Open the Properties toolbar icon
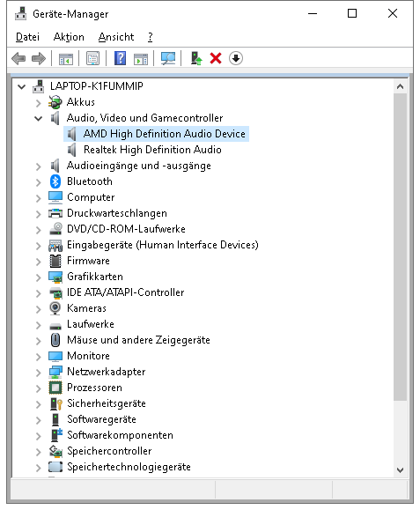Image resolution: width=420 pixels, height=510 pixels. (93, 58)
